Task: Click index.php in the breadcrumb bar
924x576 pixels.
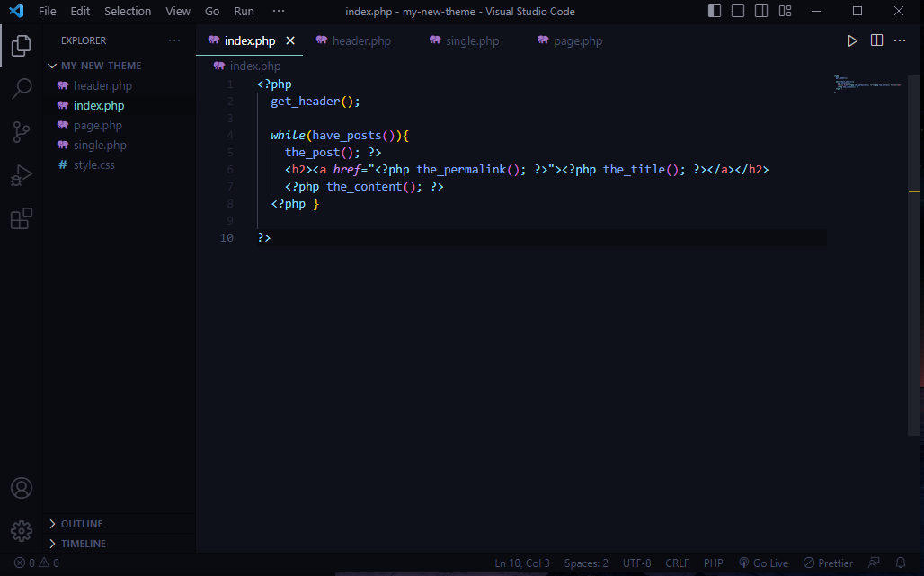Action: 254,66
